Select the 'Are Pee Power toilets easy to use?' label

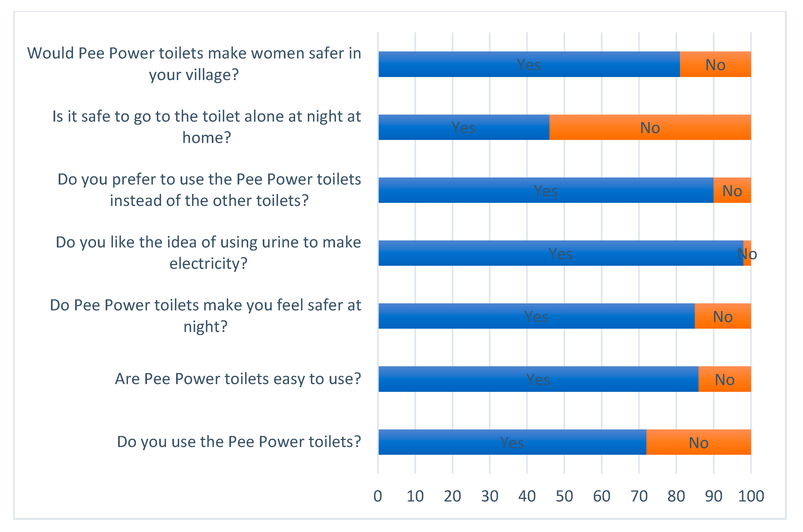(238, 379)
